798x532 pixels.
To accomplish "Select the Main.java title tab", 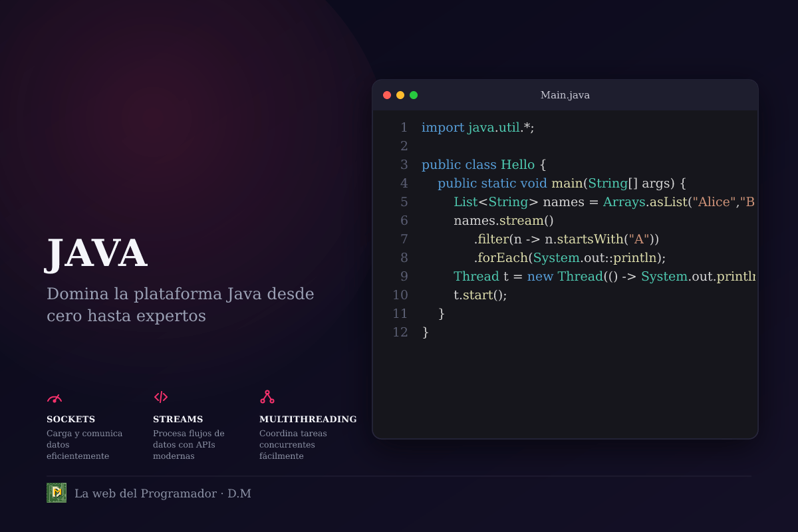I will pos(565,95).
